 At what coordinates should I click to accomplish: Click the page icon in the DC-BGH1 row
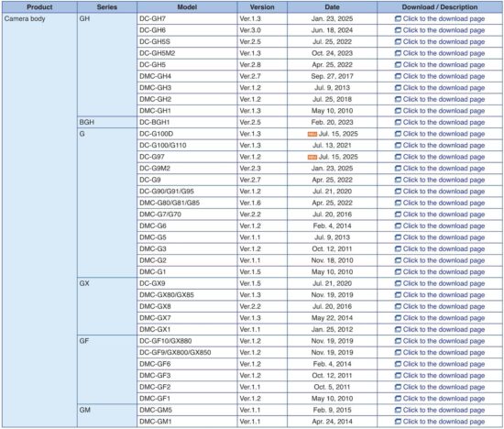[x=398, y=122]
